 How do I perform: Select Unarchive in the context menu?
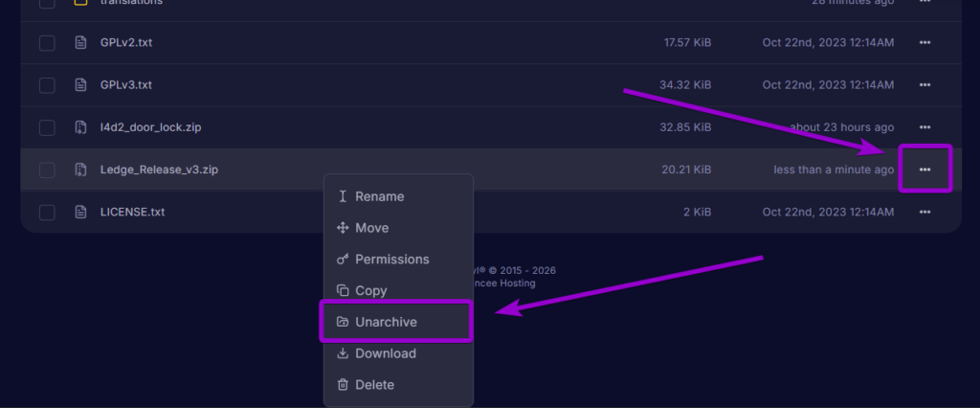pyautogui.click(x=398, y=322)
